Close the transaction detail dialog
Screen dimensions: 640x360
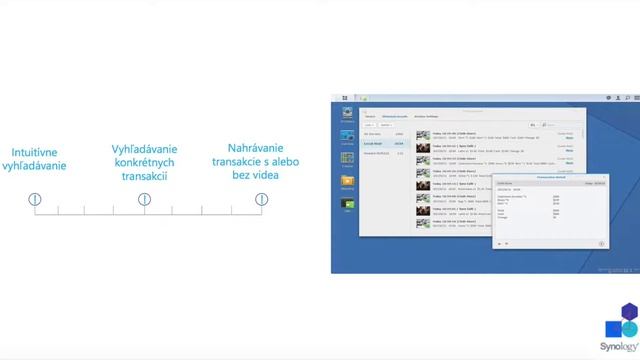coord(604,177)
